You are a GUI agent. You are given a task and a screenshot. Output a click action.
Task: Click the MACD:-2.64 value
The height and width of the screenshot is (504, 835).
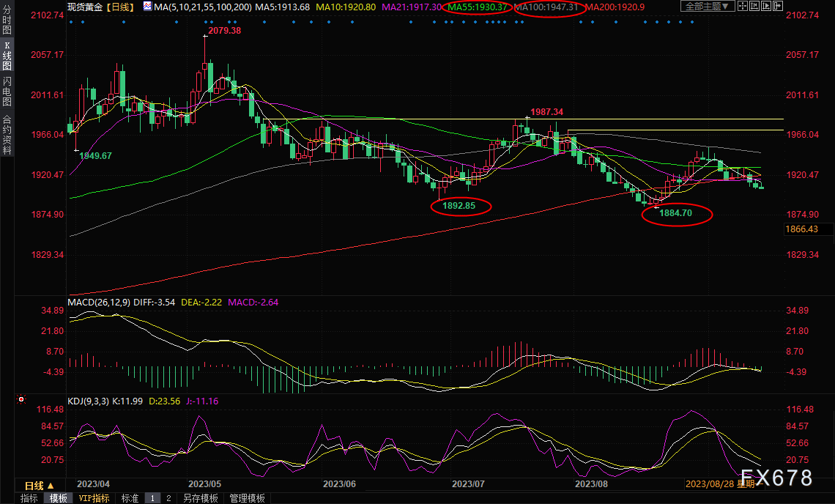[253, 302]
